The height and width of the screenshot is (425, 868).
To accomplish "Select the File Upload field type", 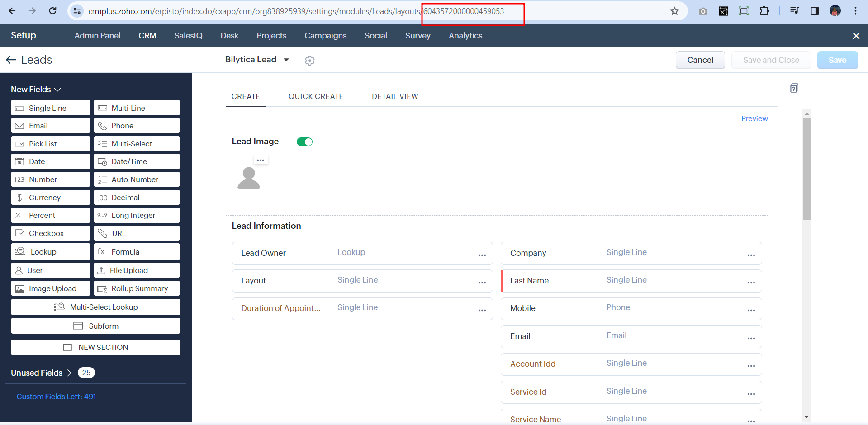I will (137, 270).
